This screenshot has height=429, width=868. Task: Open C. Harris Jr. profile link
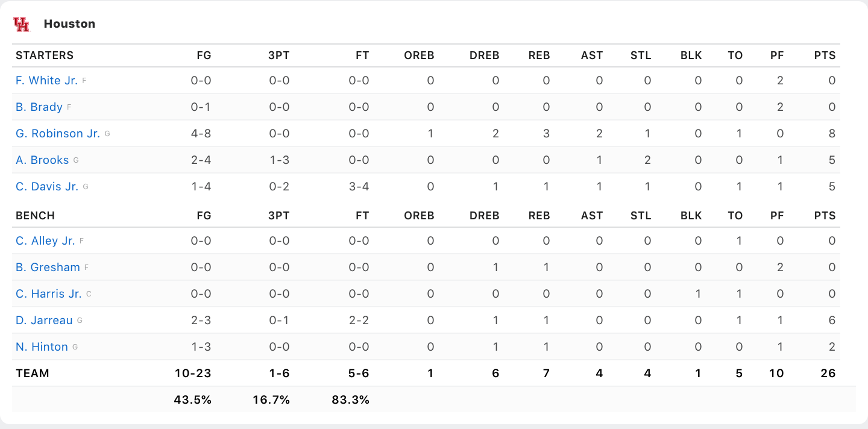[x=48, y=293]
